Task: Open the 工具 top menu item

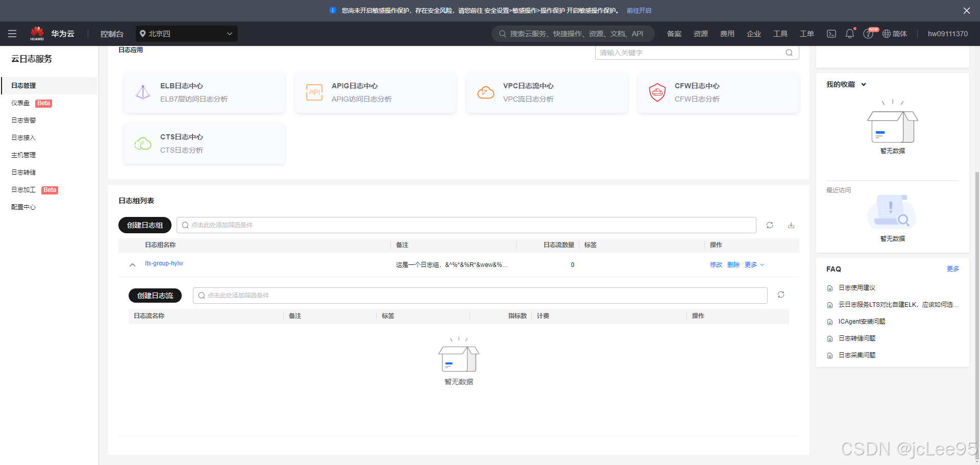Action: (780, 34)
